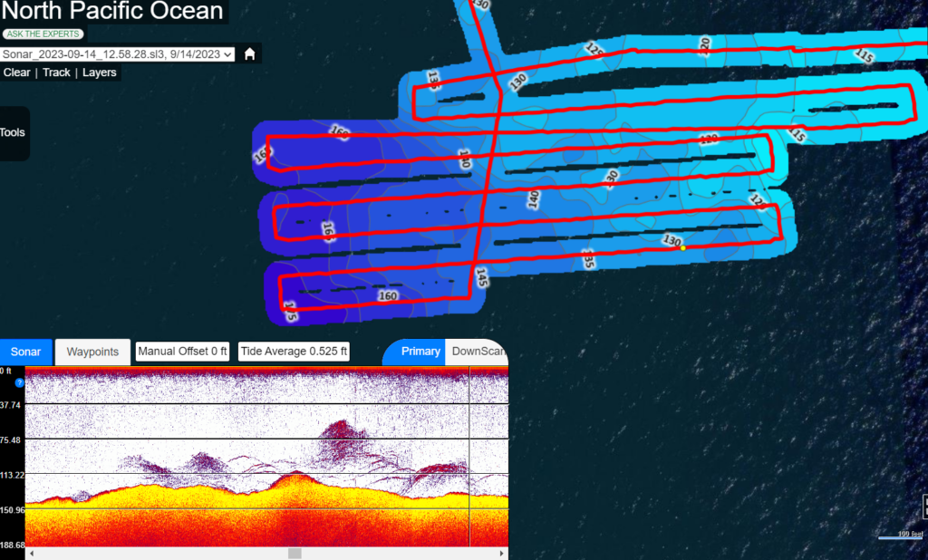This screenshot has height=560, width=928.
Task: Click the right scroll arrow under sonar
Action: click(502, 554)
